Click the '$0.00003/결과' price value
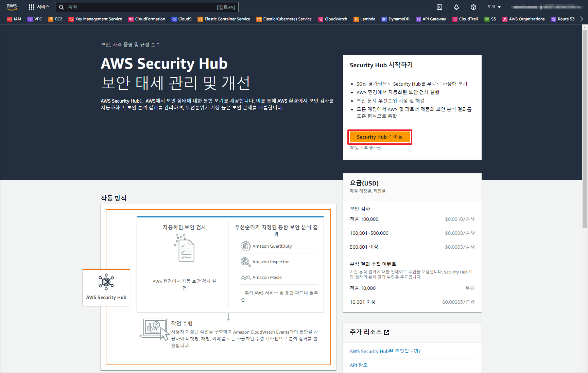Image resolution: width=588 pixels, height=373 pixels. pyautogui.click(x=458, y=302)
